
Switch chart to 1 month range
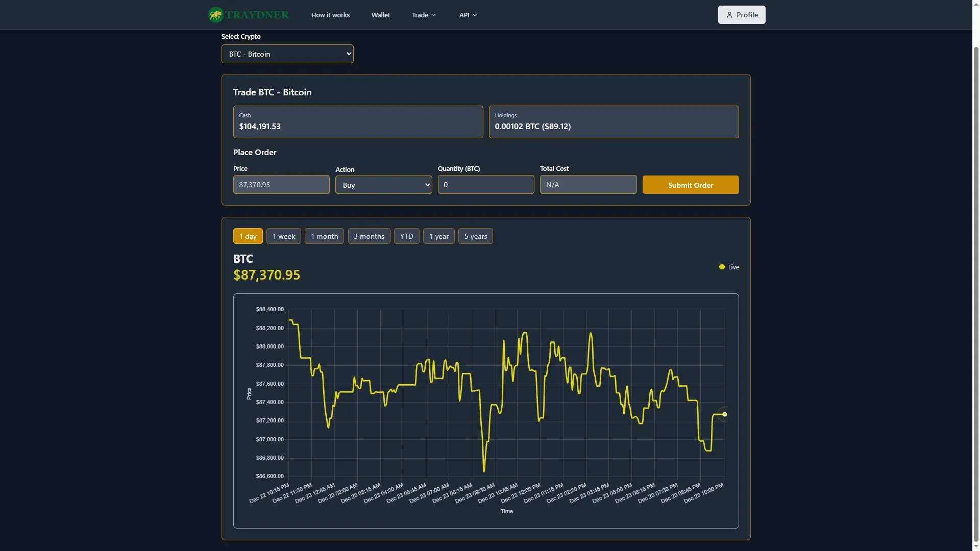(x=324, y=236)
